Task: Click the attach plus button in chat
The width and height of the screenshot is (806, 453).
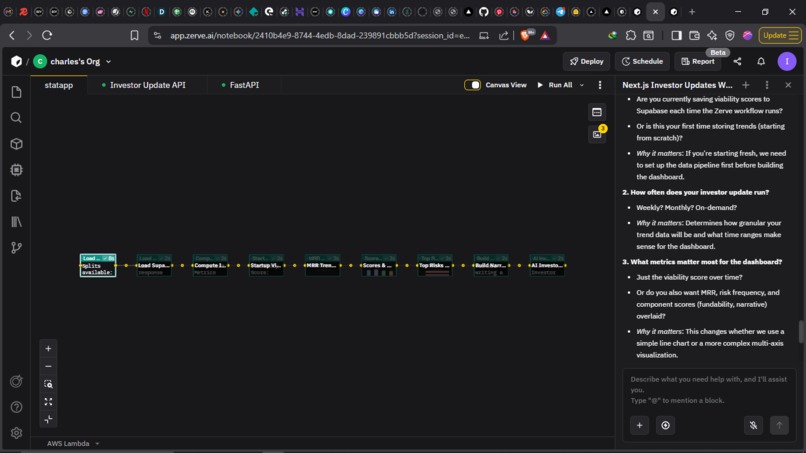Action: (x=639, y=425)
